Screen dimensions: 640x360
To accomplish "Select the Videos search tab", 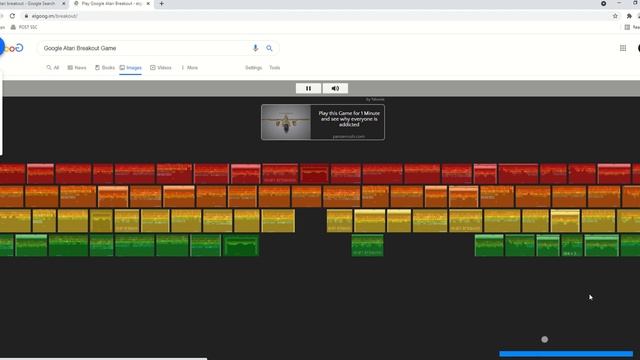I will (161, 68).
